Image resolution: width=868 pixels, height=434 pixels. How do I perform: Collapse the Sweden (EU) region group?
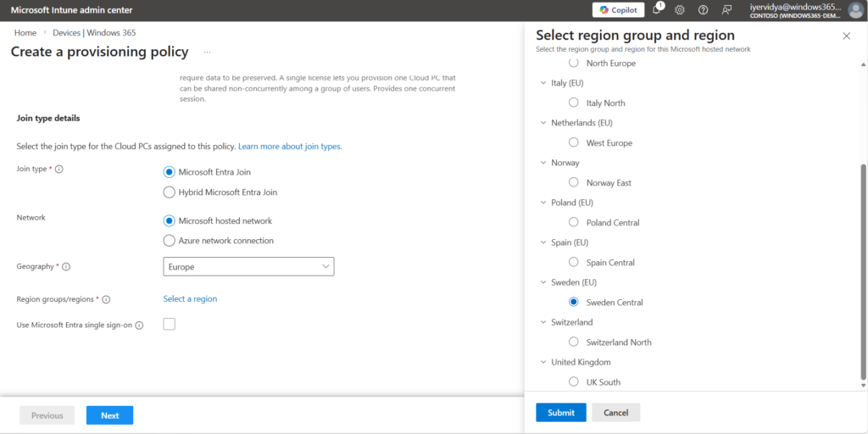coord(543,282)
